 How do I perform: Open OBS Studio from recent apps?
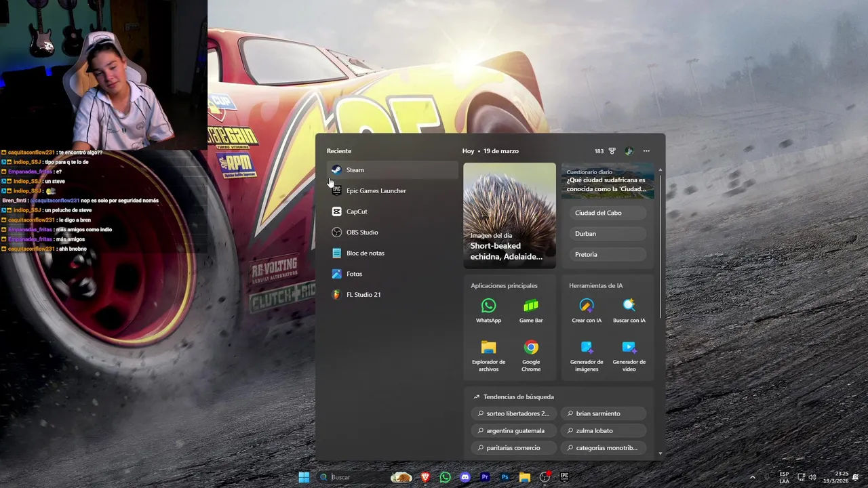392,232
